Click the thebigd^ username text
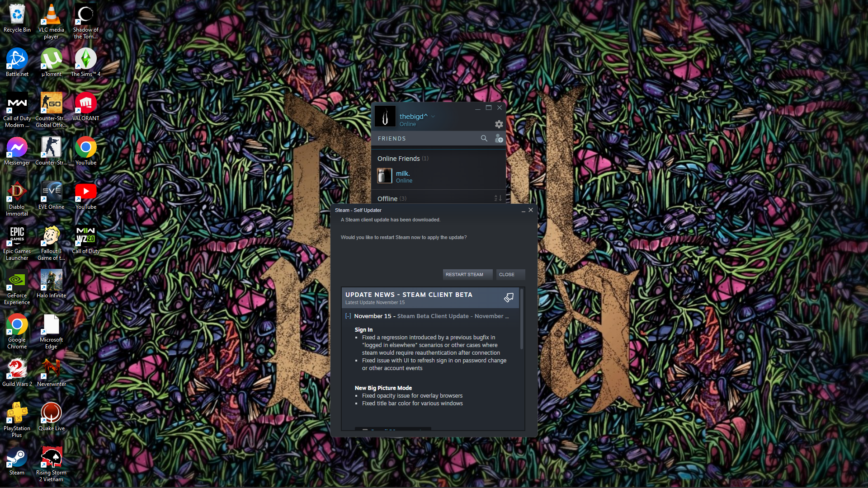 point(414,117)
